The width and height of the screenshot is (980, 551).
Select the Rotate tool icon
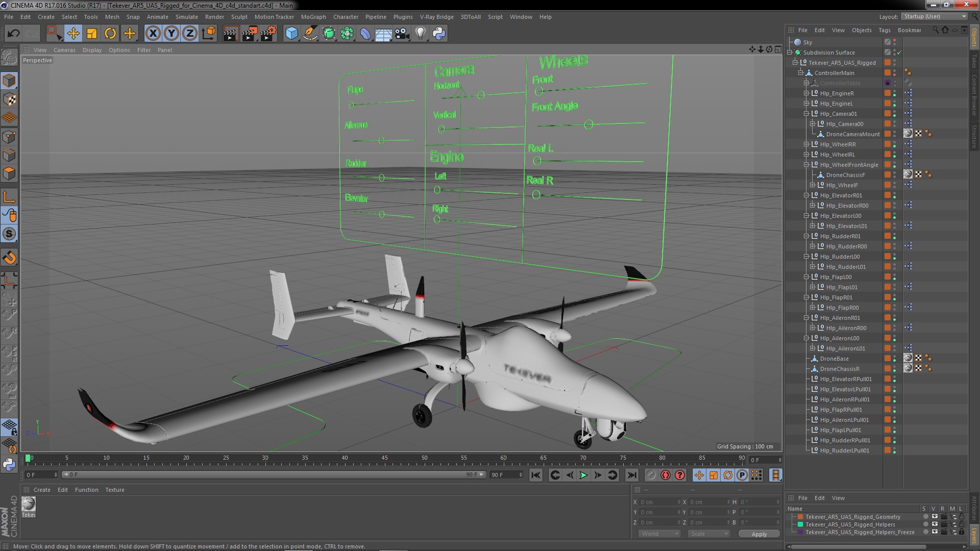[x=110, y=34]
